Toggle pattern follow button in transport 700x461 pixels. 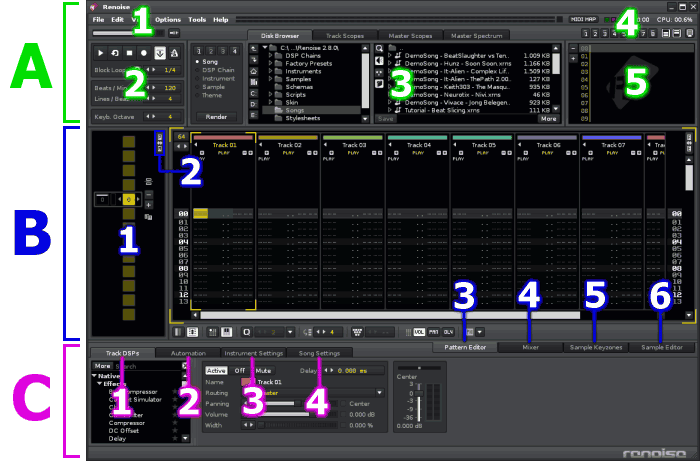coord(160,53)
